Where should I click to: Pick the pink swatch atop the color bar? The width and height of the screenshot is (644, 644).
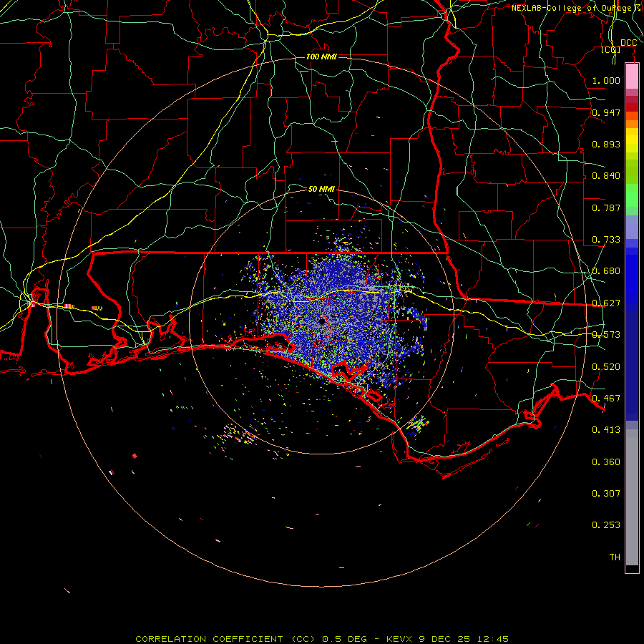(x=632, y=77)
